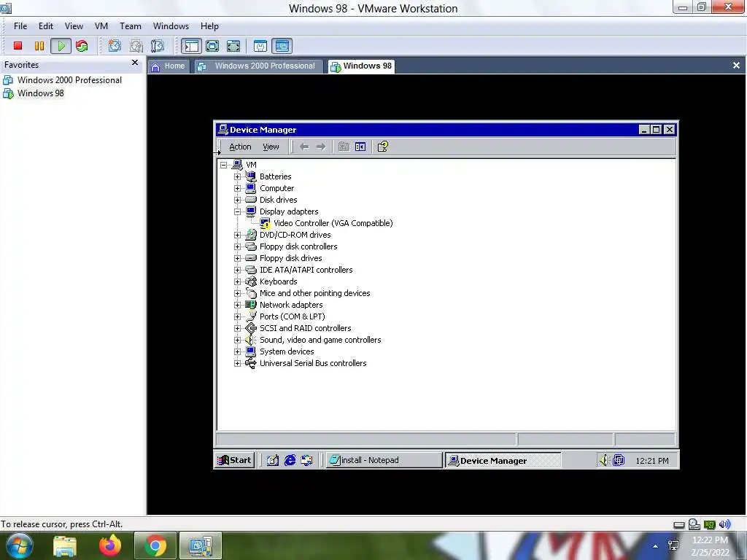747x560 pixels.
Task: Click the Up one level folder icon
Action: 344,147
